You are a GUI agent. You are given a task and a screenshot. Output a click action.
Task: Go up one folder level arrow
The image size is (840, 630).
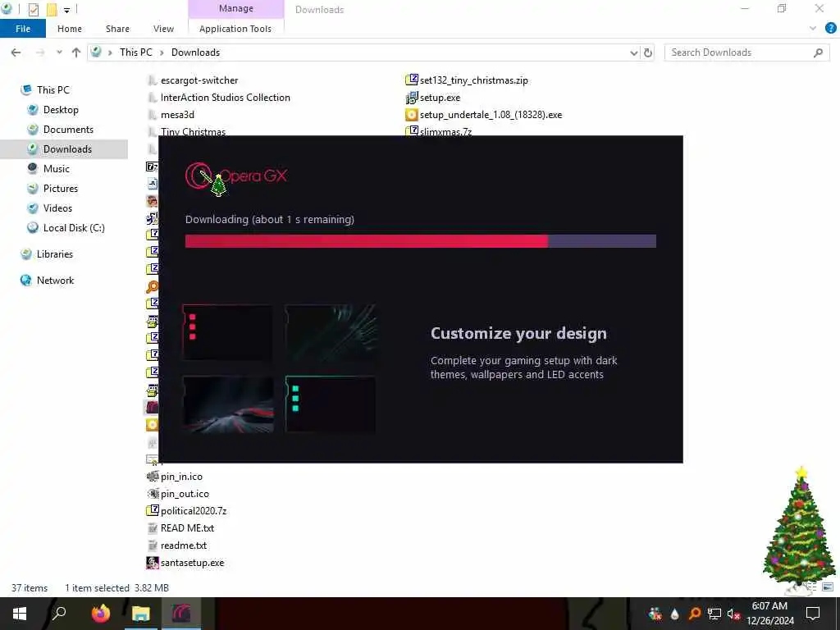tap(76, 52)
